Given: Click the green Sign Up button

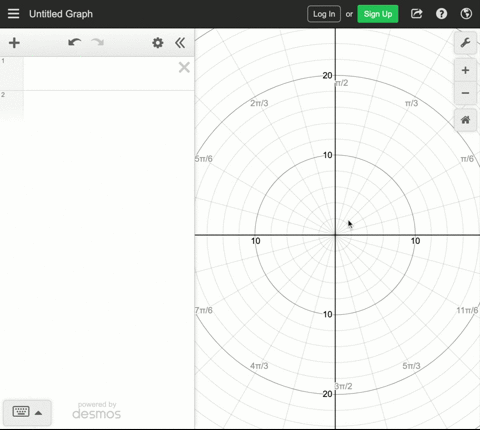Looking at the screenshot, I should pyautogui.click(x=378, y=14).
